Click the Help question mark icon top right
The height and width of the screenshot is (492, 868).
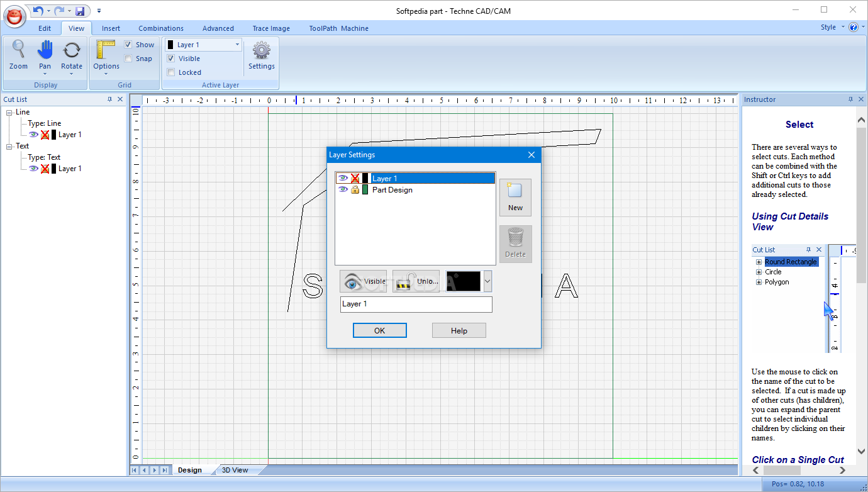tap(854, 27)
